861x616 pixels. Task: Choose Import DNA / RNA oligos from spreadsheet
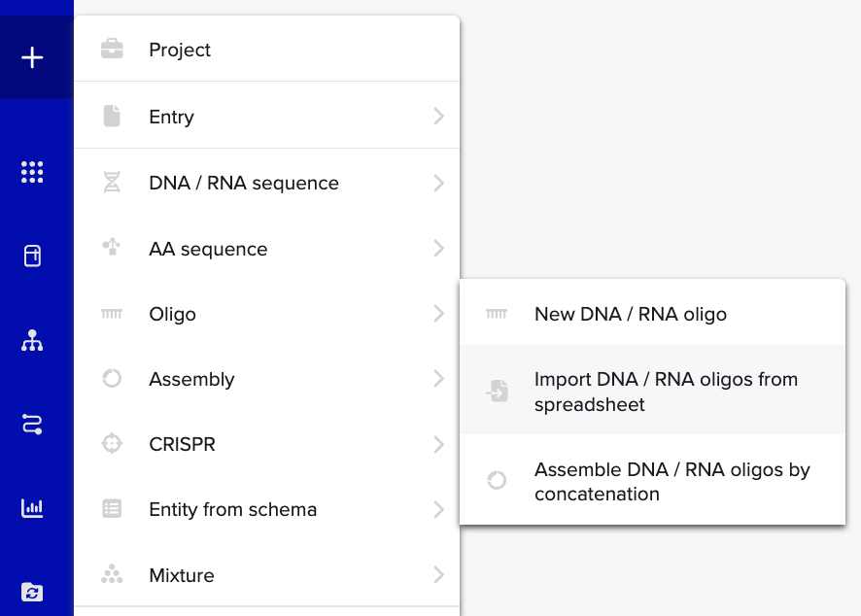[665, 392]
